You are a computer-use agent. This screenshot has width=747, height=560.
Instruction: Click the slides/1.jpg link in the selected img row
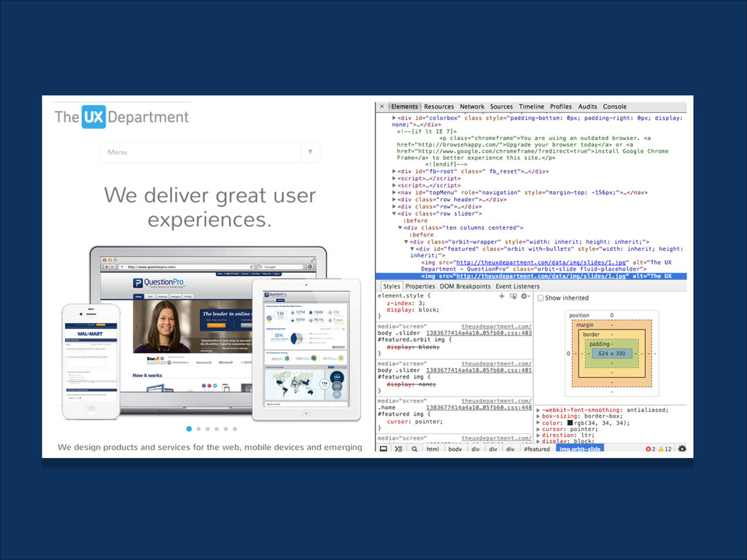[541, 276]
